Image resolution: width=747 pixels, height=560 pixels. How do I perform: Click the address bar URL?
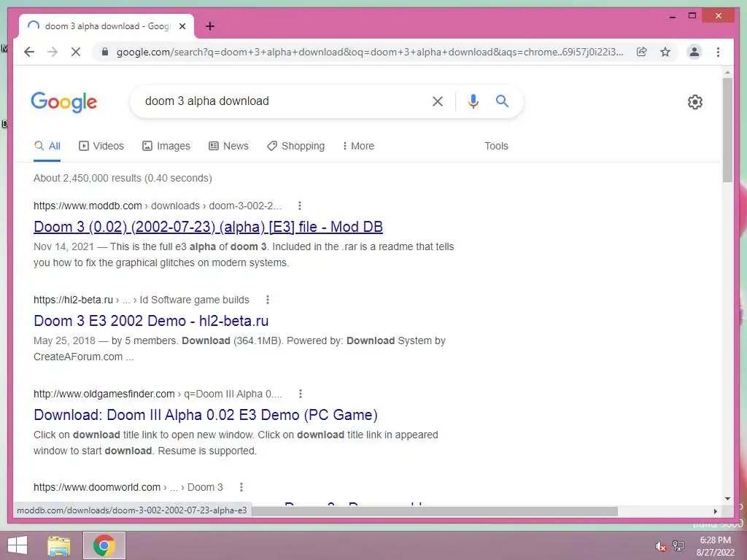click(x=370, y=52)
